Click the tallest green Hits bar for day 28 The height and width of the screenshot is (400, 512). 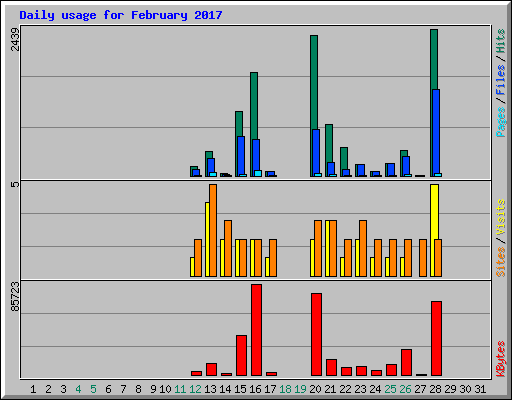(x=434, y=59)
